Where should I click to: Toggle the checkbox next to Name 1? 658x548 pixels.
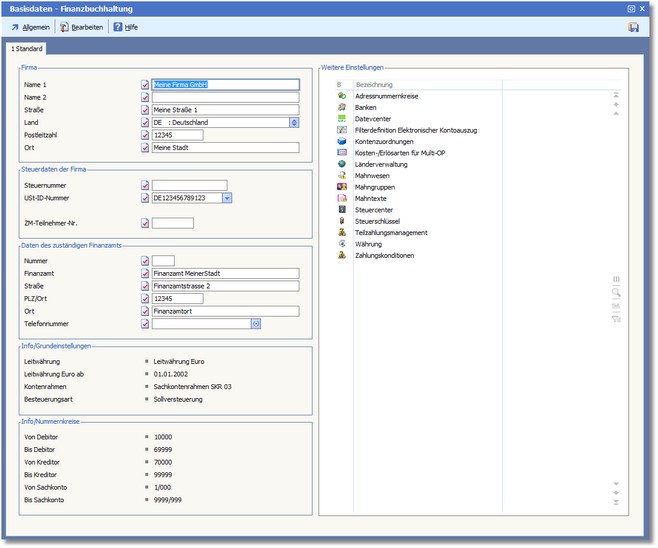point(145,85)
